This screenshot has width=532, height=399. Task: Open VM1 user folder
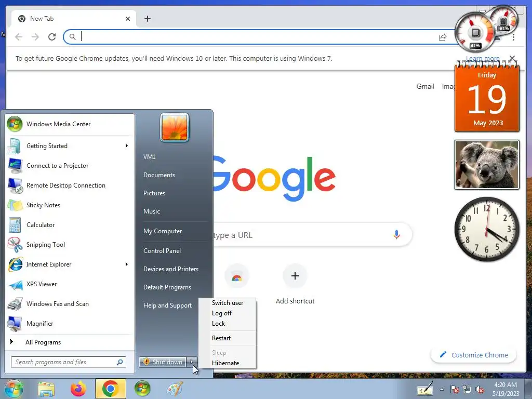pos(149,157)
